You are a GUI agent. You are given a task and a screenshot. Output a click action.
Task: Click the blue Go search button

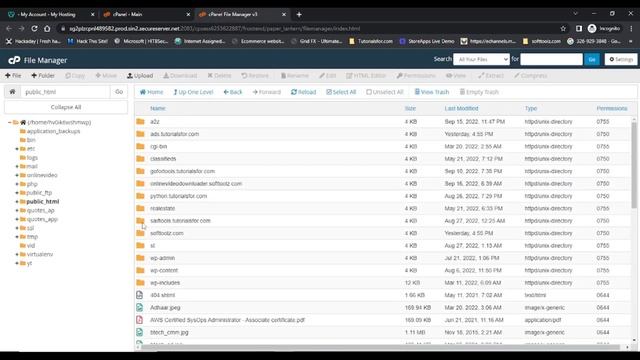point(592,59)
